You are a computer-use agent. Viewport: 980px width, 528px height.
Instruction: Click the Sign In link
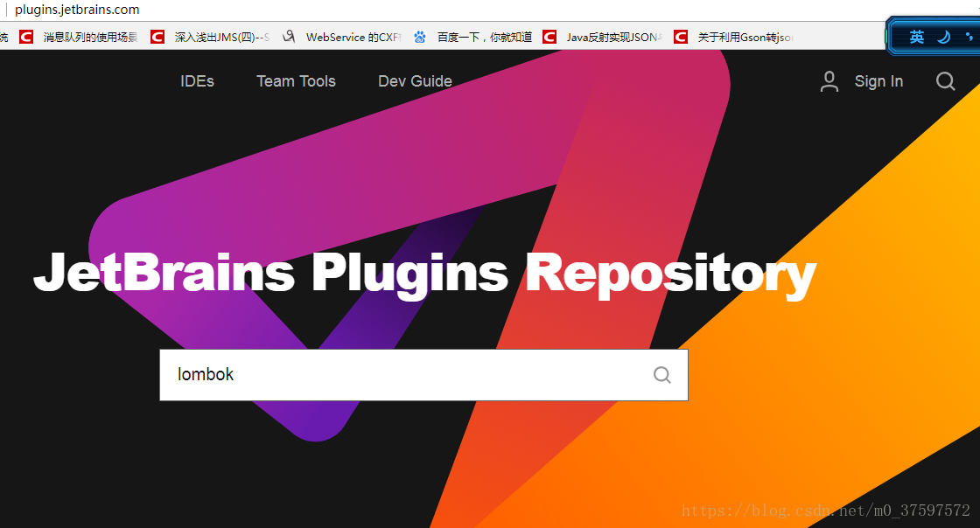[878, 81]
